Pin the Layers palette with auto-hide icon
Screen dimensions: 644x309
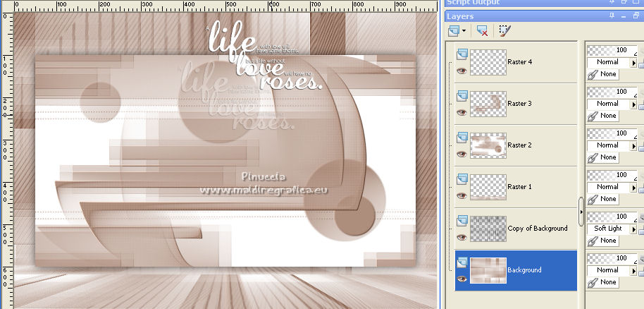point(612,16)
